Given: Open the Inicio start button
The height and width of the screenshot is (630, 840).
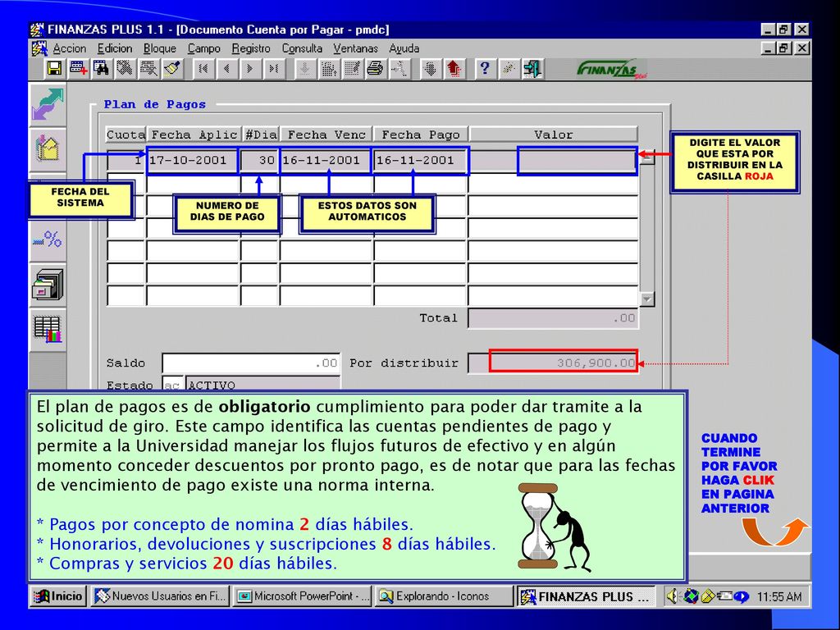Looking at the screenshot, I should click(x=58, y=596).
